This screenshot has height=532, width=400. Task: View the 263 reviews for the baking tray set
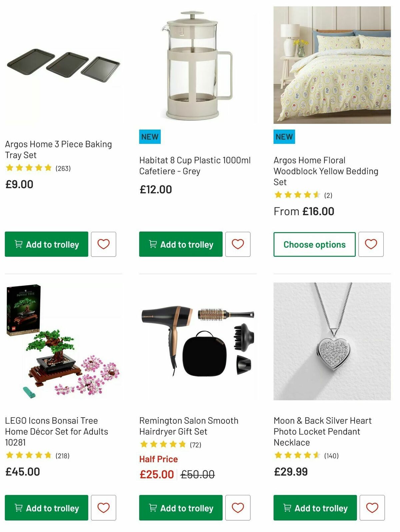(63, 168)
